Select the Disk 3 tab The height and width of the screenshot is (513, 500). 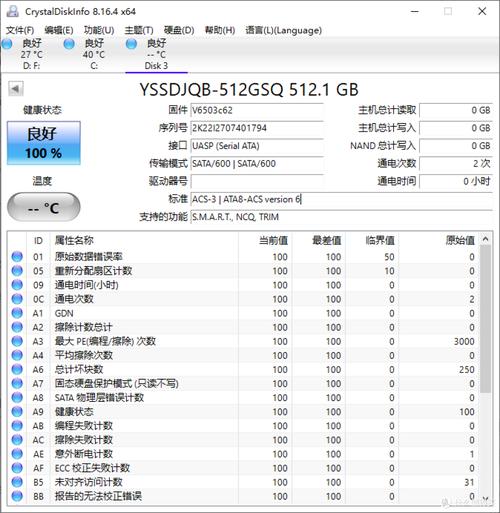tap(156, 54)
